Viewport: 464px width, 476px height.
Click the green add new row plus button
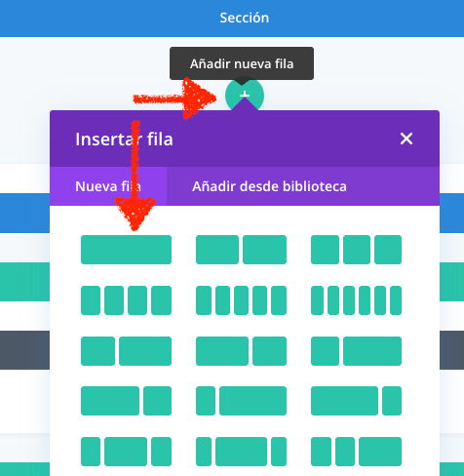(x=245, y=95)
